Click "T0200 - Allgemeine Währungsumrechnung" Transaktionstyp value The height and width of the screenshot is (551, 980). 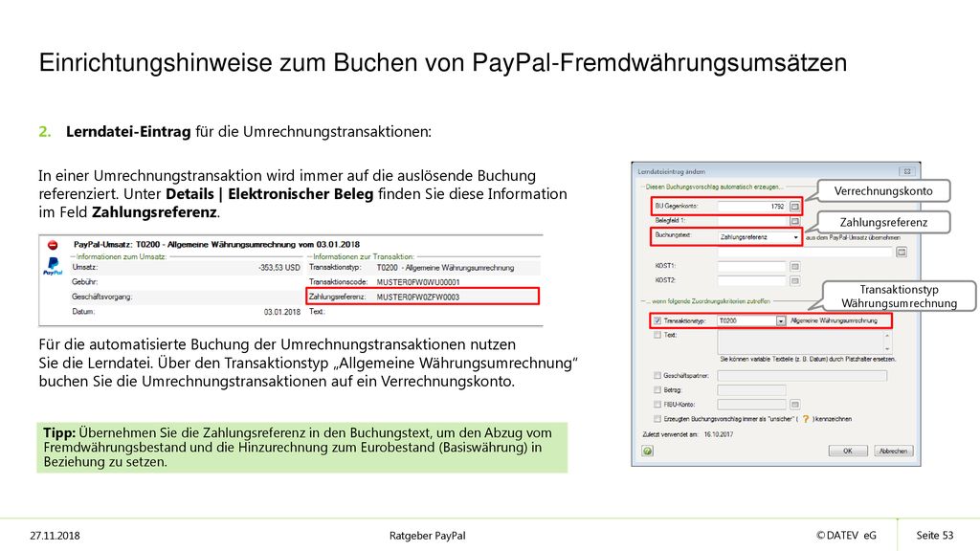[x=446, y=268]
